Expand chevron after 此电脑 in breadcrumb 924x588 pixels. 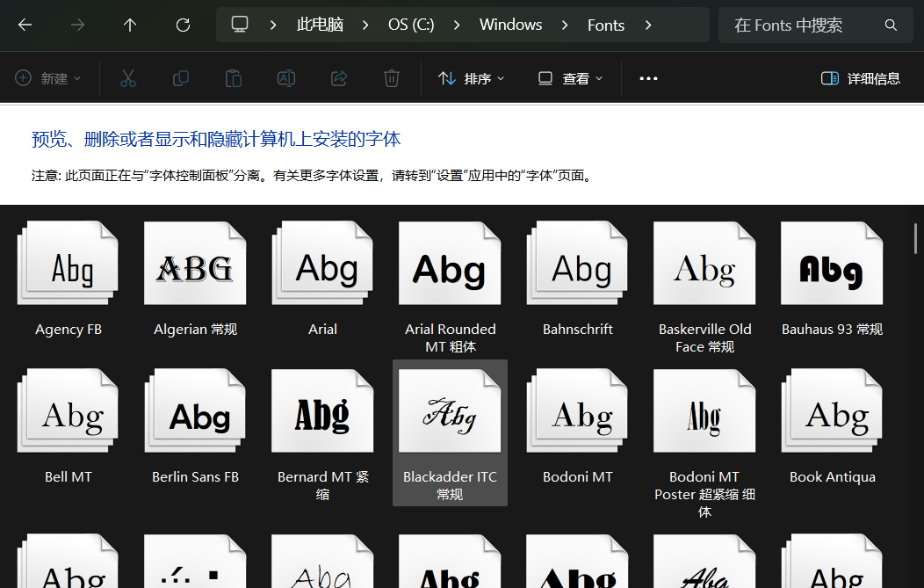tap(365, 25)
